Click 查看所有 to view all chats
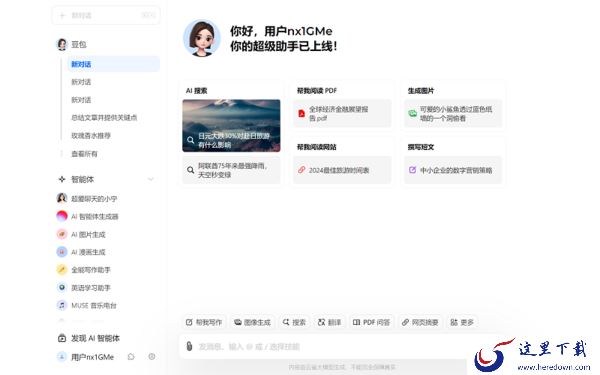Viewport: 600px width, 375px height. pos(84,154)
